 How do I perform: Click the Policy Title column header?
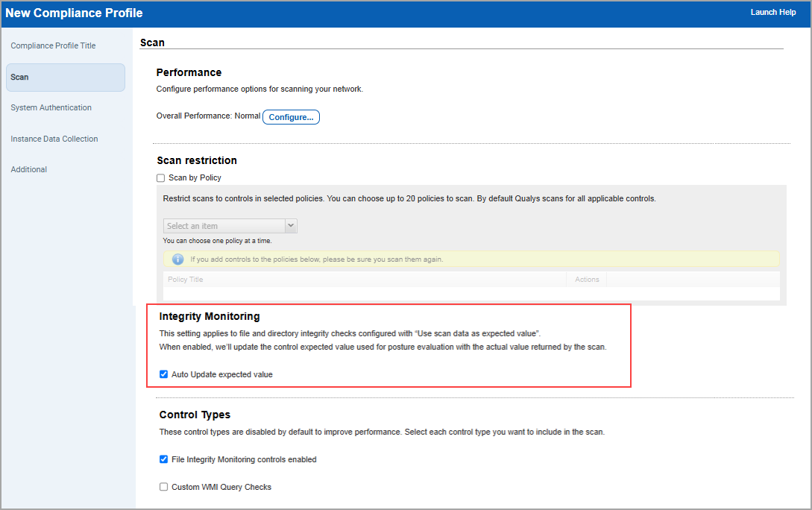185,279
